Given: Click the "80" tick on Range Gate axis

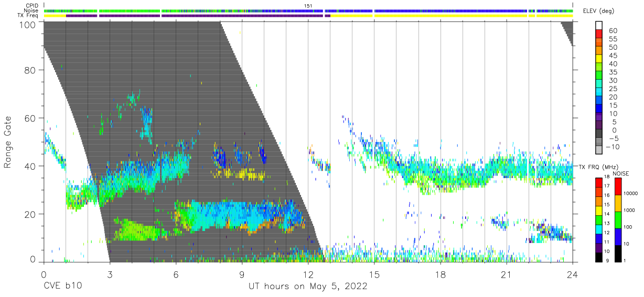Looking at the screenshot, I should coord(30,70).
